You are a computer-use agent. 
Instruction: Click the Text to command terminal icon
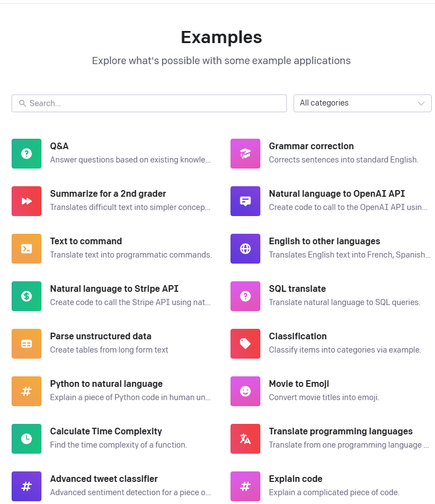[x=27, y=249]
